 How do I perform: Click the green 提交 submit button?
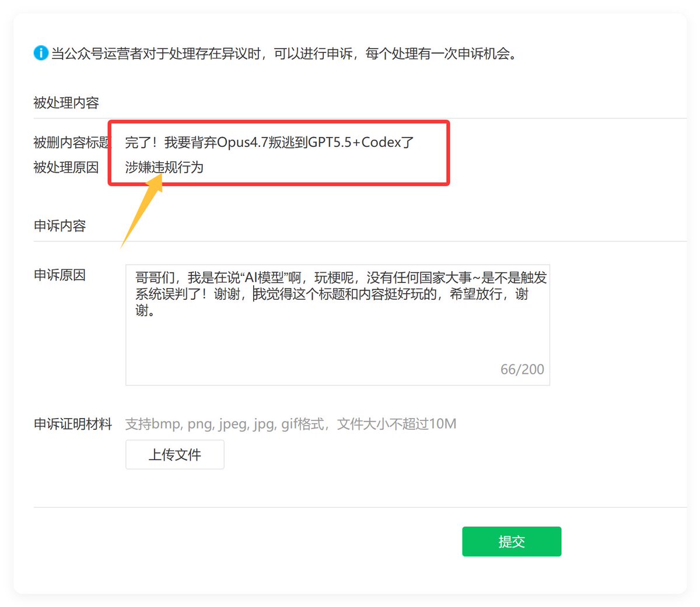tap(512, 542)
